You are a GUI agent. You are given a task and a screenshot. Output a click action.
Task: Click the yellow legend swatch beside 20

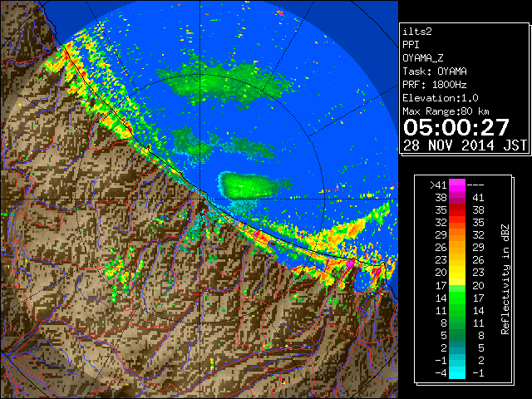coord(457,273)
